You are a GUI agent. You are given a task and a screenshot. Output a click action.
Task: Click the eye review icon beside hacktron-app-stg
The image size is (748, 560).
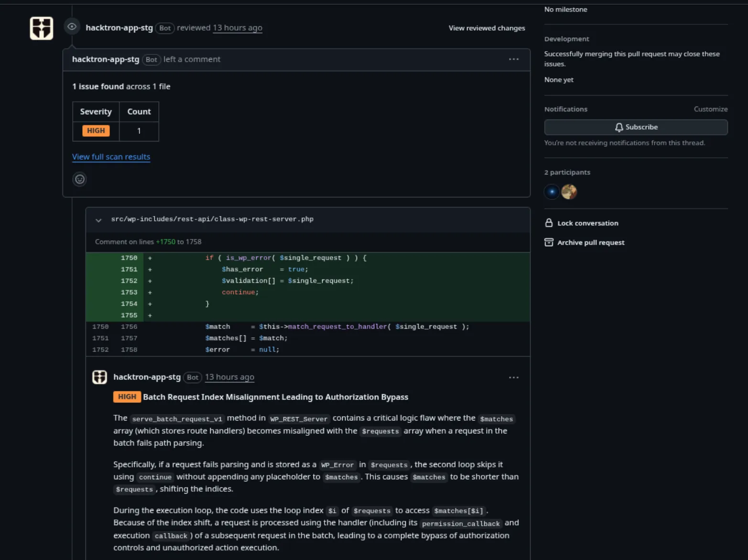point(72,27)
